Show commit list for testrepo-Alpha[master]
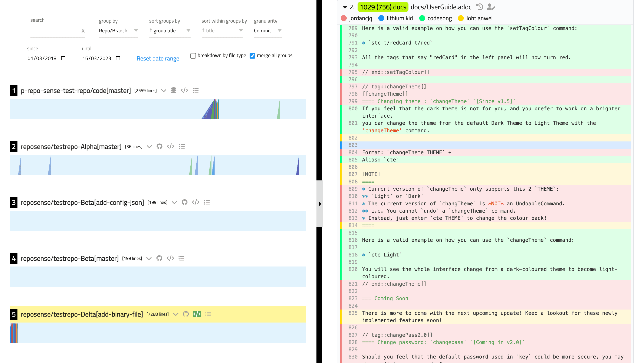The width and height of the screenshot is (644, 363). pos(182,146)
